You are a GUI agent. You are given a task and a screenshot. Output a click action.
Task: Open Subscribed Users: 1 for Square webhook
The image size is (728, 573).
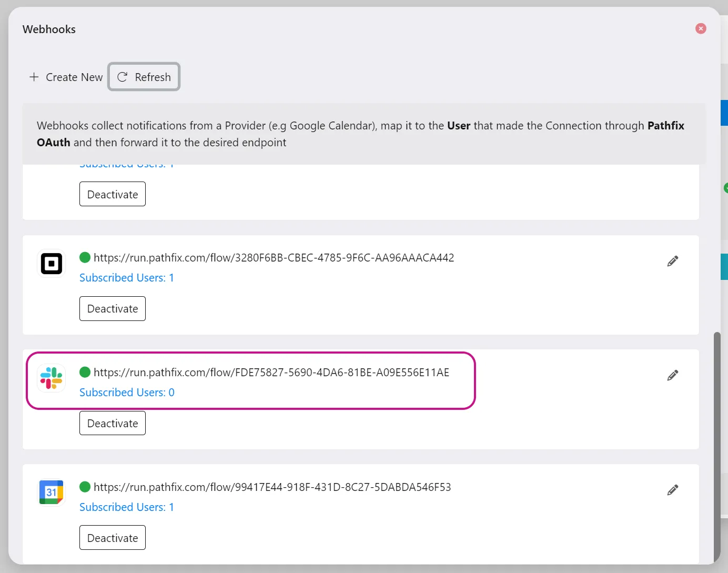127,277
